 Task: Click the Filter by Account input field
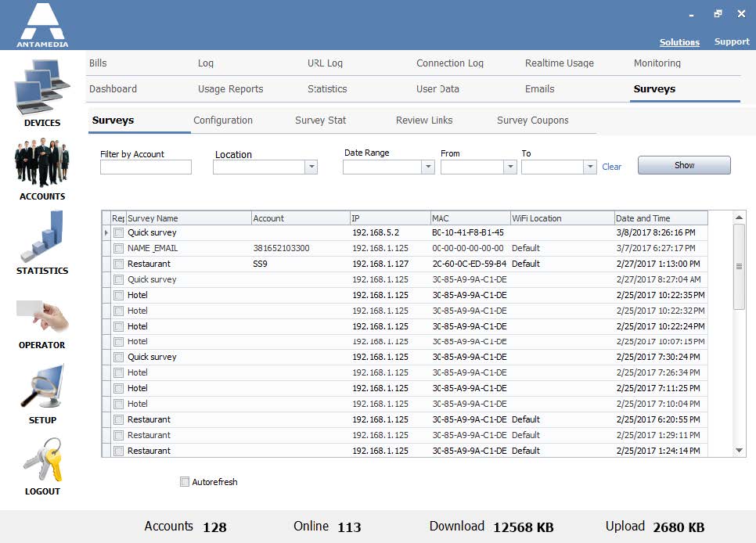pos(146,167)
